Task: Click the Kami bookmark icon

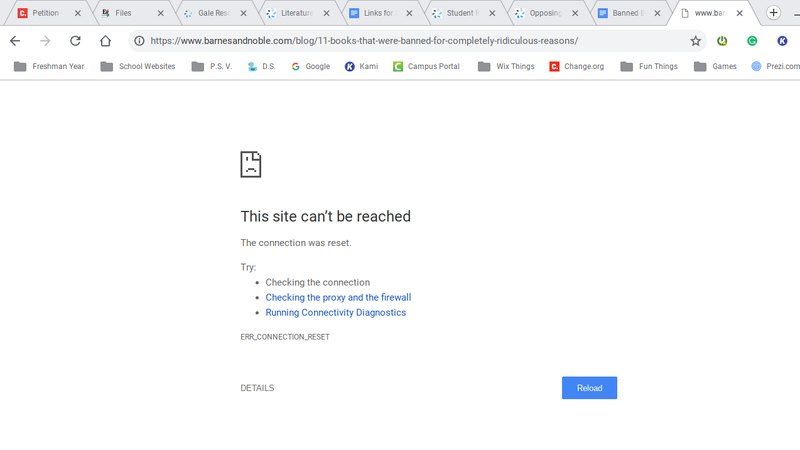Action: click(x=350, y=67)
